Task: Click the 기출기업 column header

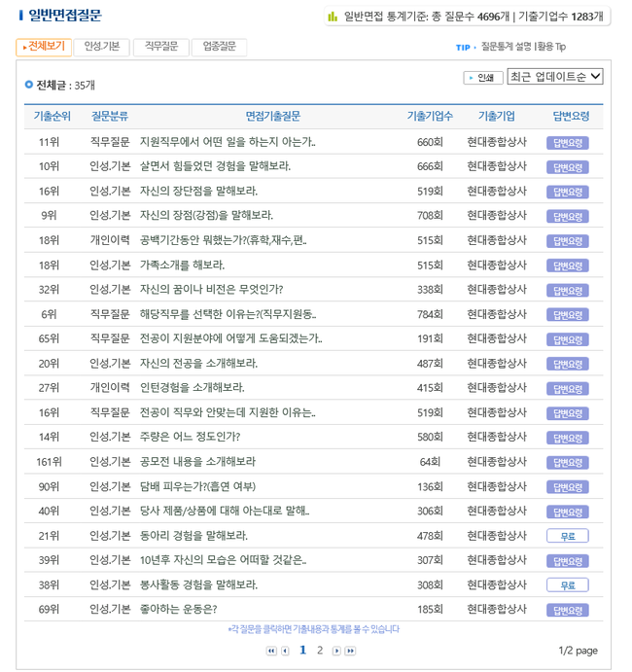Action: point(497,116)
